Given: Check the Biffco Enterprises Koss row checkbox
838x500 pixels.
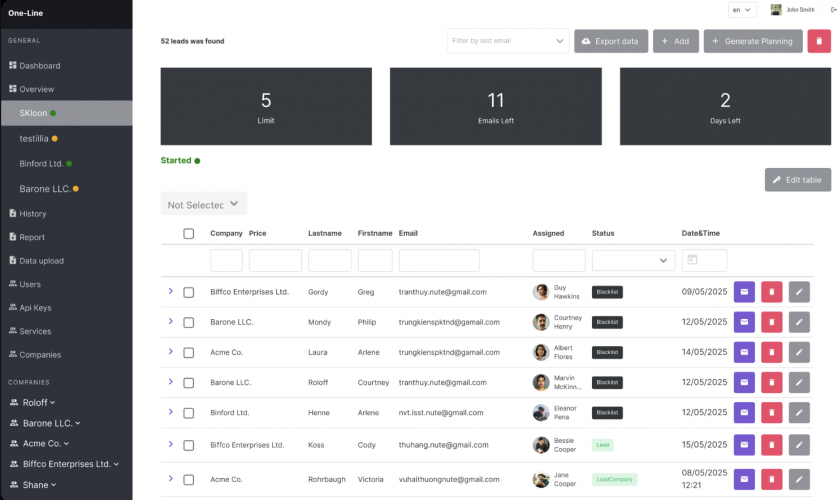Looking at the screenshot, I should tap(189, 446).
